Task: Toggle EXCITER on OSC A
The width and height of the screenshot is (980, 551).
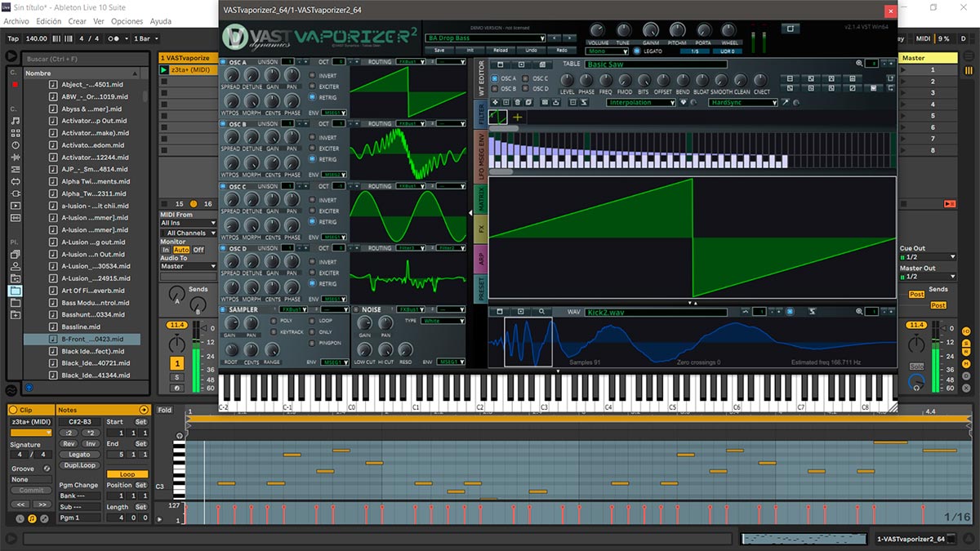Action: point(312,87)
